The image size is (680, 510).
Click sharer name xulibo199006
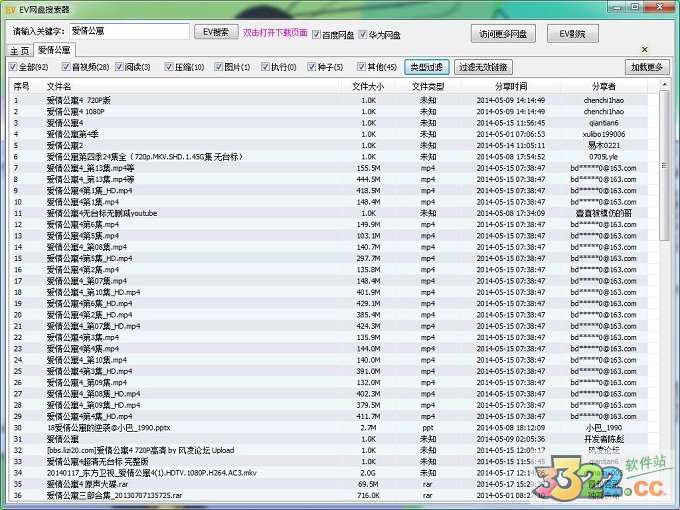click(604, 134)
